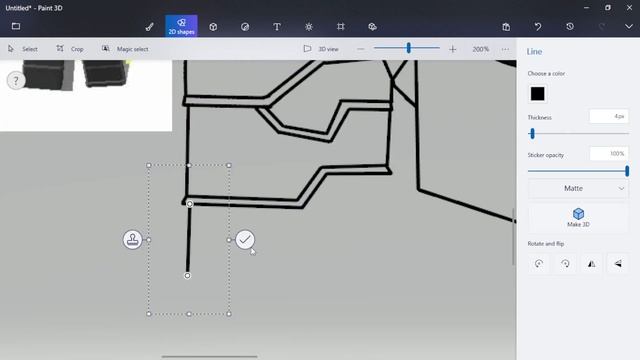The height and width of the screenshot is (360, 640).
Task: Click the Make 3D button
Action: pyautogui.click(x=578, y=218)
